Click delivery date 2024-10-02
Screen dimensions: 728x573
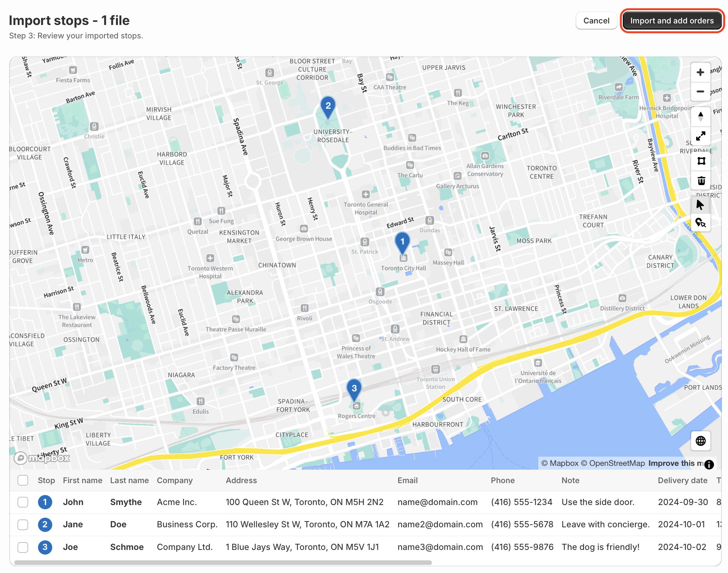682,547
